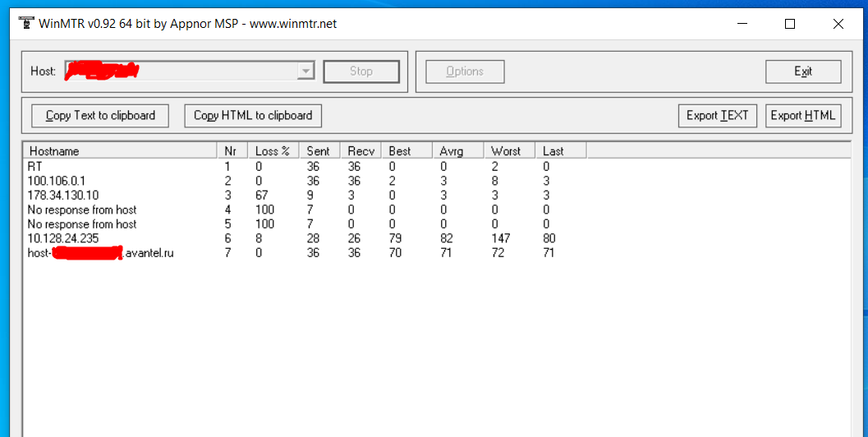This screenshot has width=868, height=437.
Task: Click the Best column header
Action: point(406,151)
